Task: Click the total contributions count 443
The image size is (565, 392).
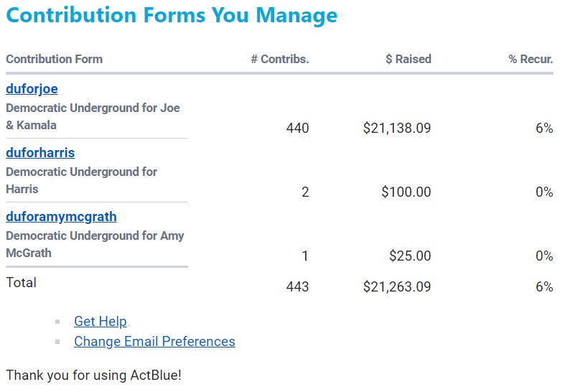Action: coord(298,286)
